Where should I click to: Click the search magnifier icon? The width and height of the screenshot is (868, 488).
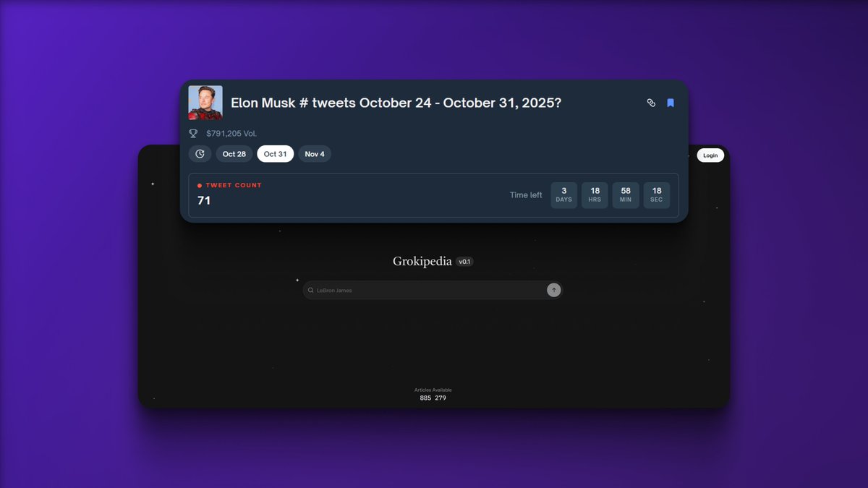click(311, 291)
